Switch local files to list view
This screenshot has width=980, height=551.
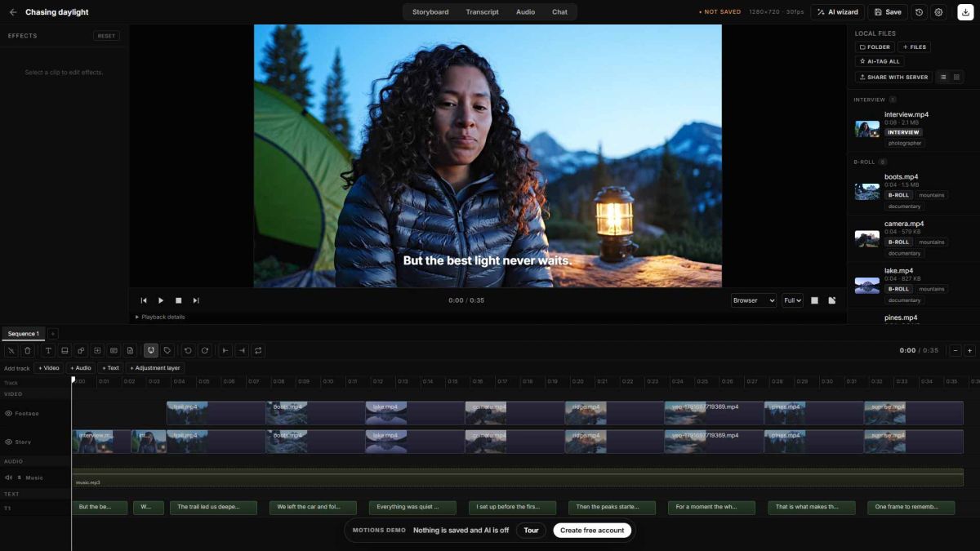coord(943,77)
